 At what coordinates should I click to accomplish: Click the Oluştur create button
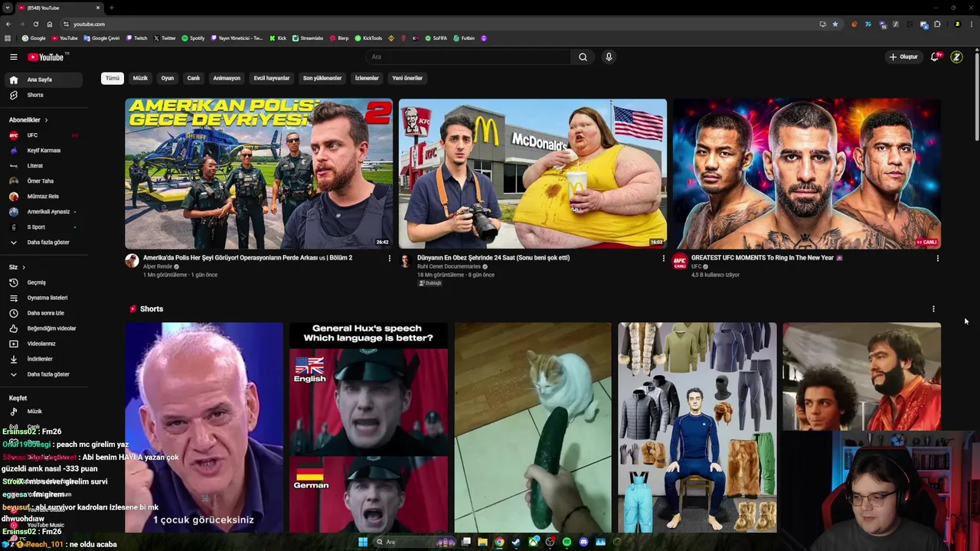903,57
